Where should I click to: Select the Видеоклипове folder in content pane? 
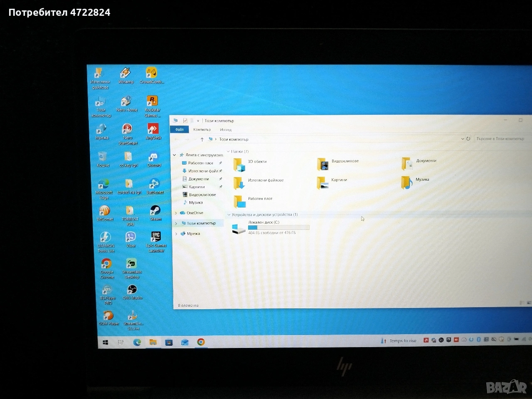tap(338, 164)
